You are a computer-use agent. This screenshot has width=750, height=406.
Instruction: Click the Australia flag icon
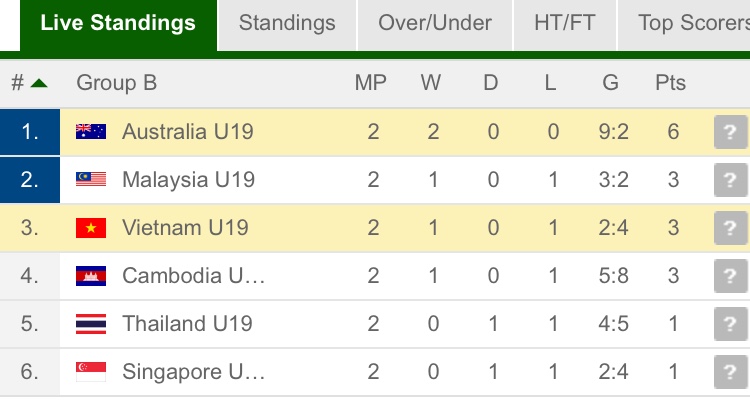tap(91, 132)
